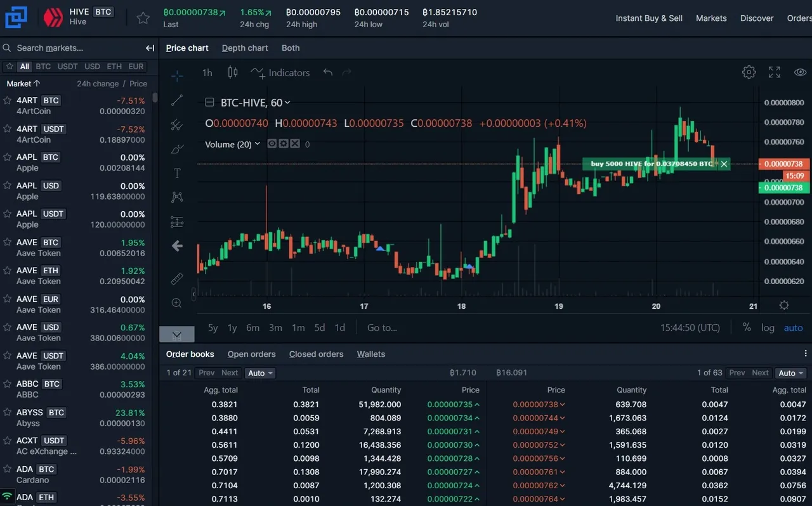Viewport: 812px width, 506px height.
Task: Hide the Volume indicator eye icon
Action: point(272,144)
